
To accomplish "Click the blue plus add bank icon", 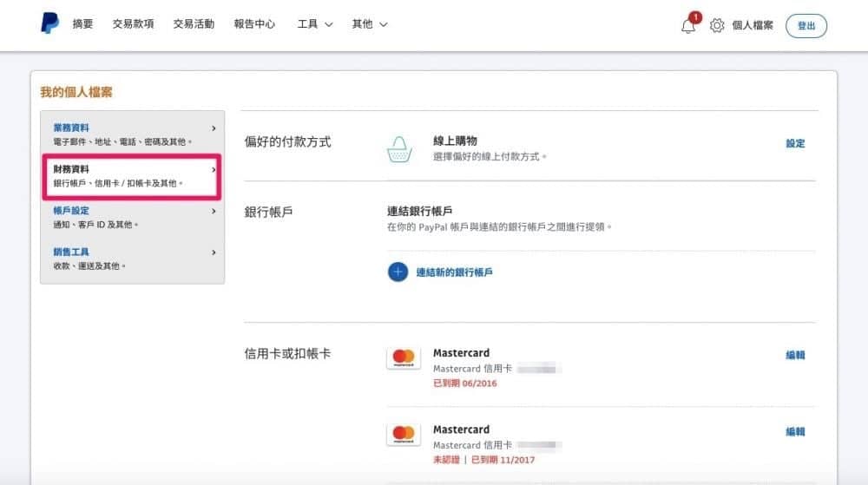I will point(398,272).
